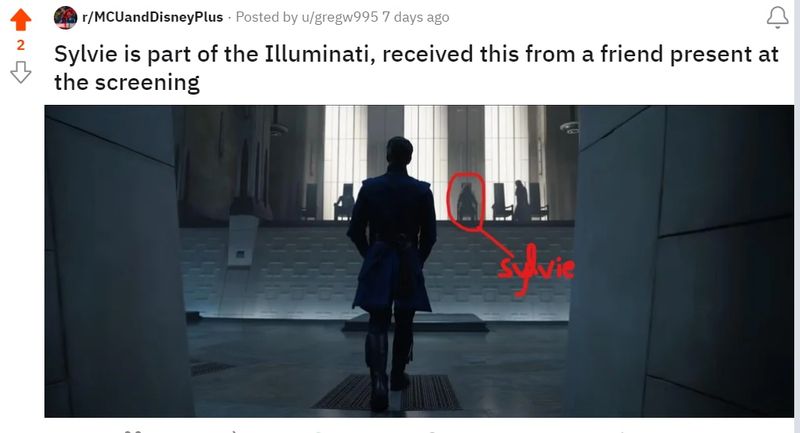Open the post image in full view
The image size is (800, 433).
419,261
